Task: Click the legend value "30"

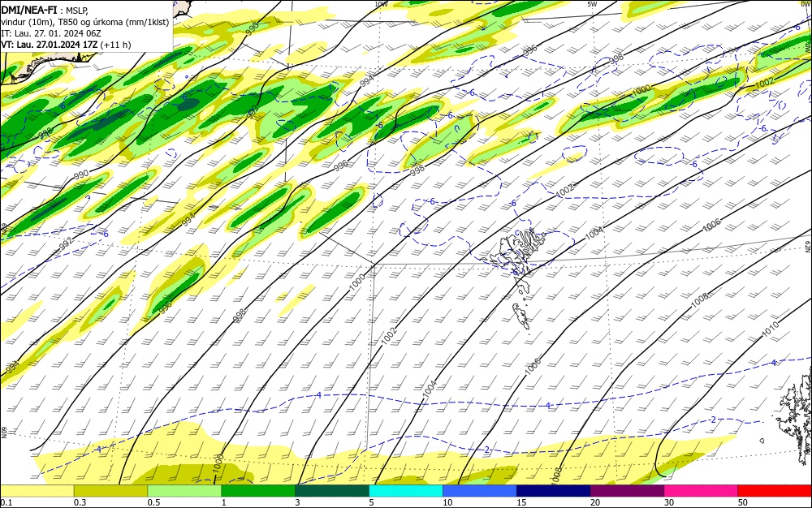Action: tap(669, 502)
